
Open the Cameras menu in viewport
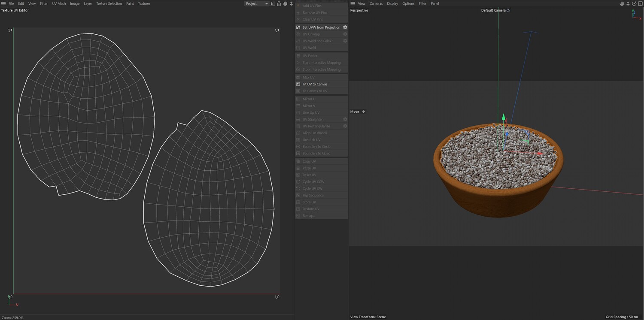376,3
